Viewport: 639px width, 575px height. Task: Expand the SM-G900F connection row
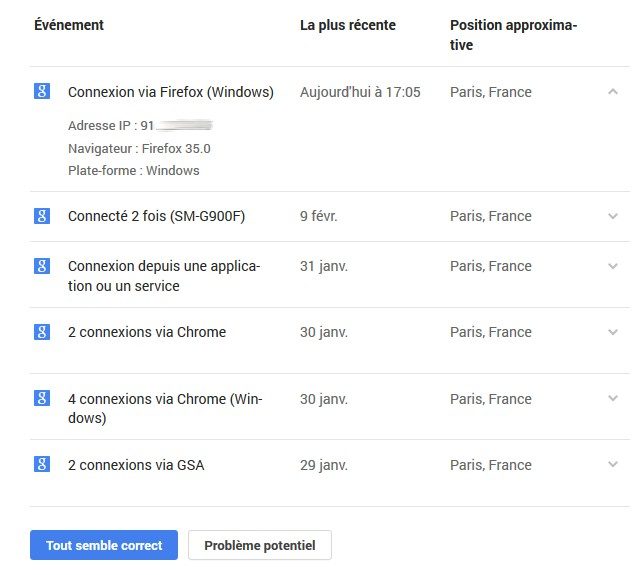[x=613, y=216]
